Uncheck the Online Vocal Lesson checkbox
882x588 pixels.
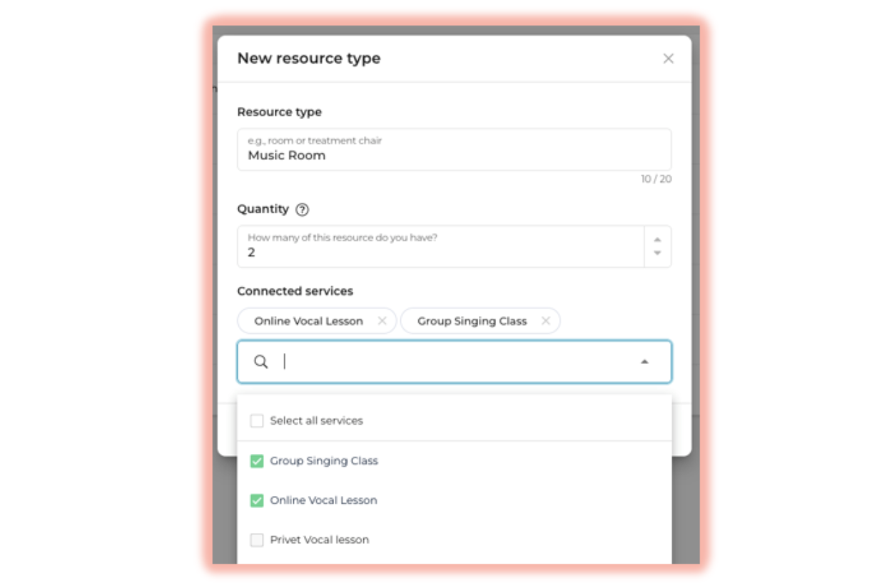[257, 501]
